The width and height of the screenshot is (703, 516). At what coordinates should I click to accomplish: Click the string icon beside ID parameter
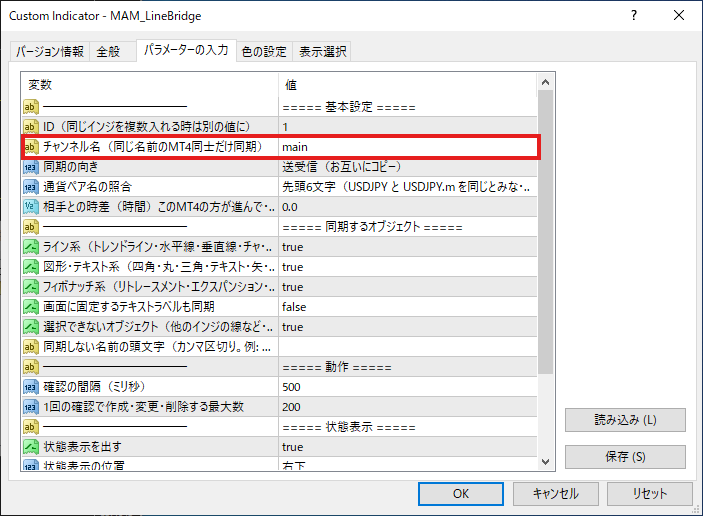tap(31, 127)
